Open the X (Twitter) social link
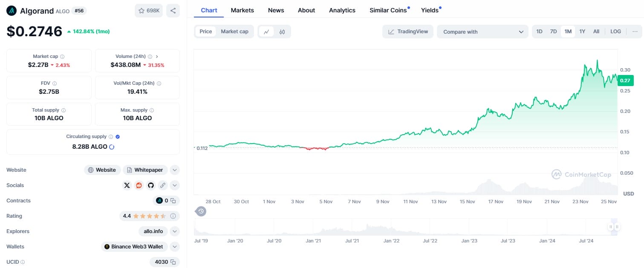The height and width of the screenshot is (268, 644). point(127,185)
